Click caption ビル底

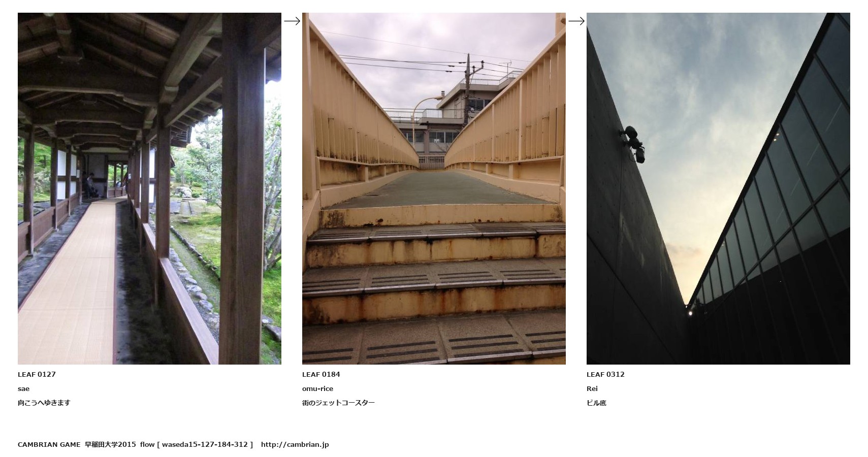click(596, 403)
